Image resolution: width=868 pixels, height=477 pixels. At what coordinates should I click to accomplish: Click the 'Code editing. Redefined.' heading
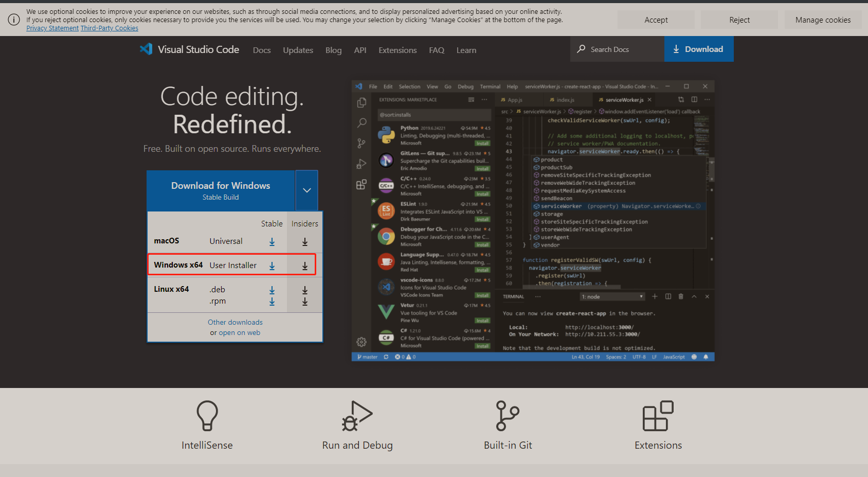point(232,110)
